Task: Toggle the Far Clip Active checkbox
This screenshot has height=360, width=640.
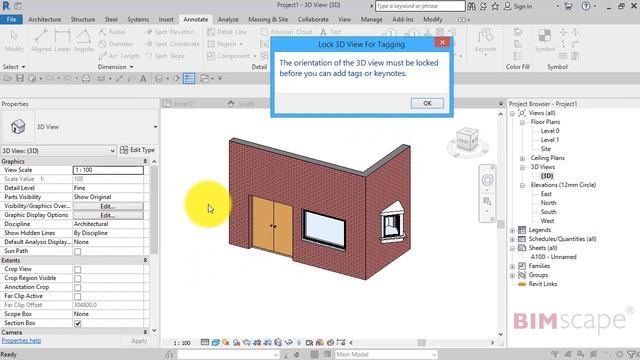Action: [x=78, y=296]
